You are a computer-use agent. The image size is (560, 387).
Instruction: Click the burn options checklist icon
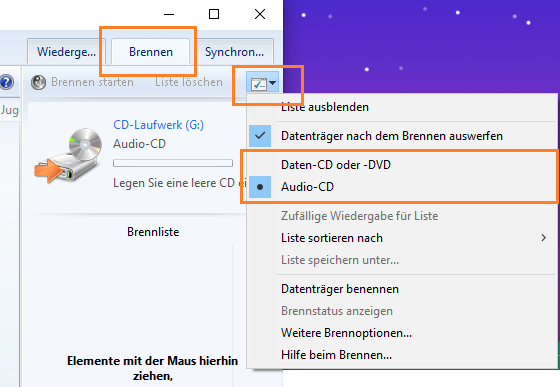(x=259, y=84)
